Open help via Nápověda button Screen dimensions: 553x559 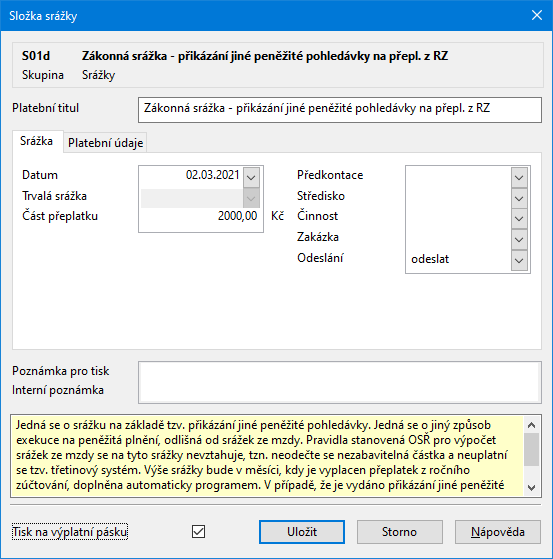(x=498, y=532)
